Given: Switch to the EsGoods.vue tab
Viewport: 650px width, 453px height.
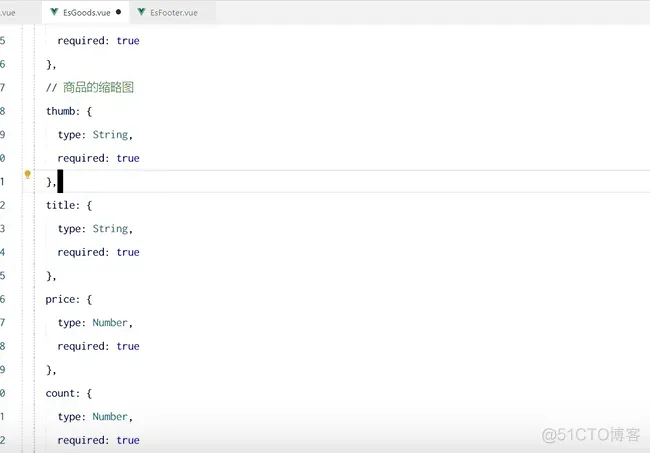Looking at the screenshot, I should tap(85, 12).
